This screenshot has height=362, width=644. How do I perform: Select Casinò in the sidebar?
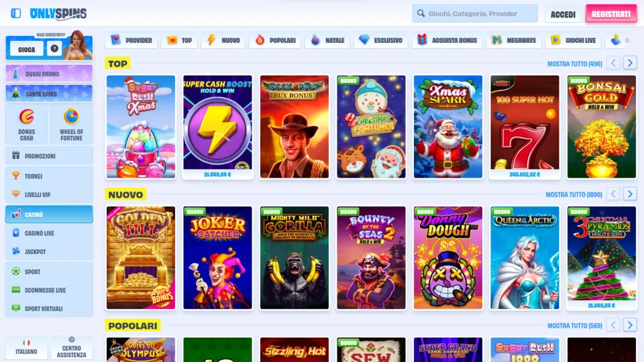point(49,215)
